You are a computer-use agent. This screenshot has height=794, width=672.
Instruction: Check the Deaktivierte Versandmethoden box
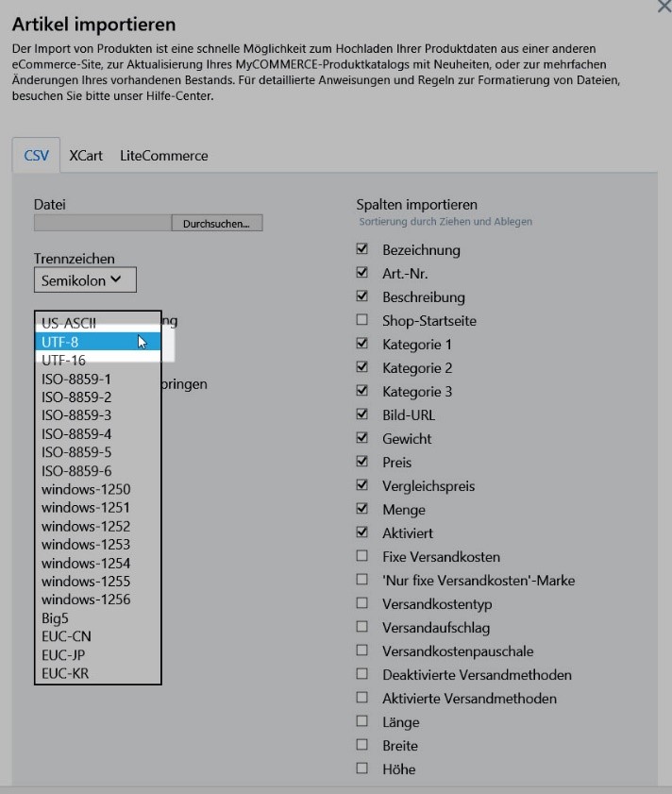tap(362, 674)
